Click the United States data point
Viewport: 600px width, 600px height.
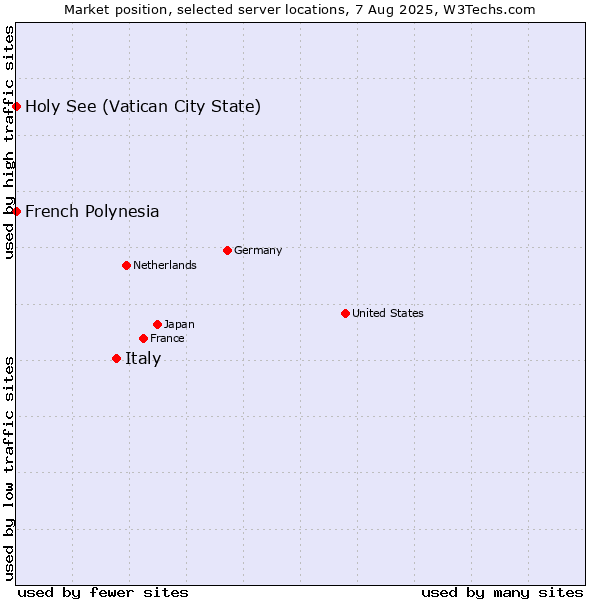(346, 313)
